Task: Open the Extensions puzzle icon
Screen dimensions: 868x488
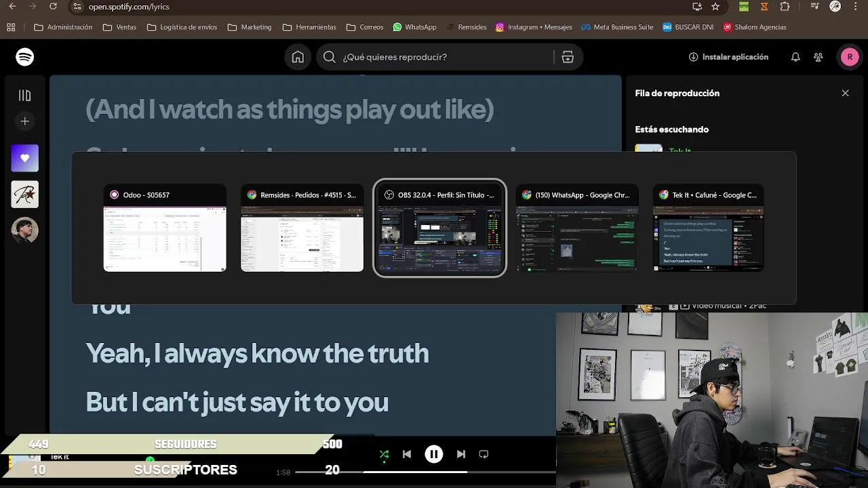Action: (x=785, y=7)
